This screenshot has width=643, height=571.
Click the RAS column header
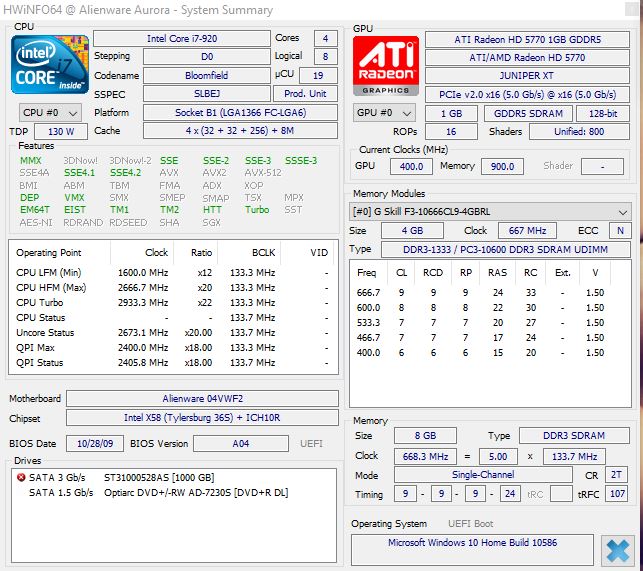[497, 273]
